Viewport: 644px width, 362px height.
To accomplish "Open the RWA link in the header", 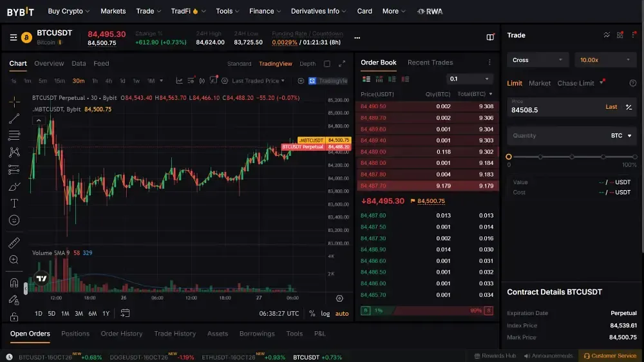I will point(430,12).
